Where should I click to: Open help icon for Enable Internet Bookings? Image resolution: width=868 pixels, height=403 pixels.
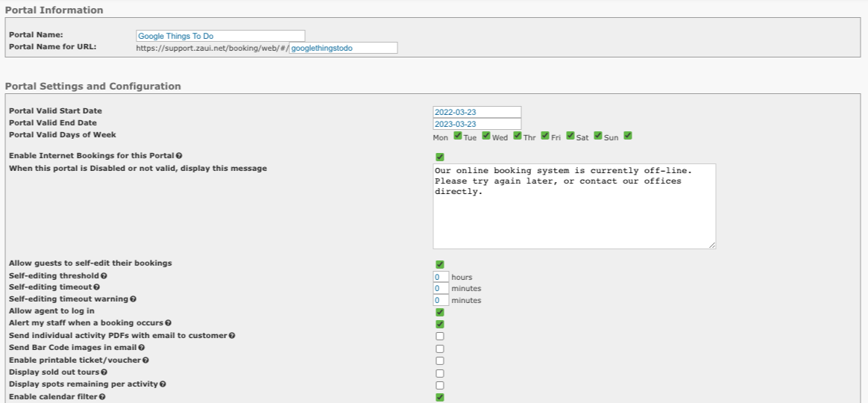click(179, 156)
